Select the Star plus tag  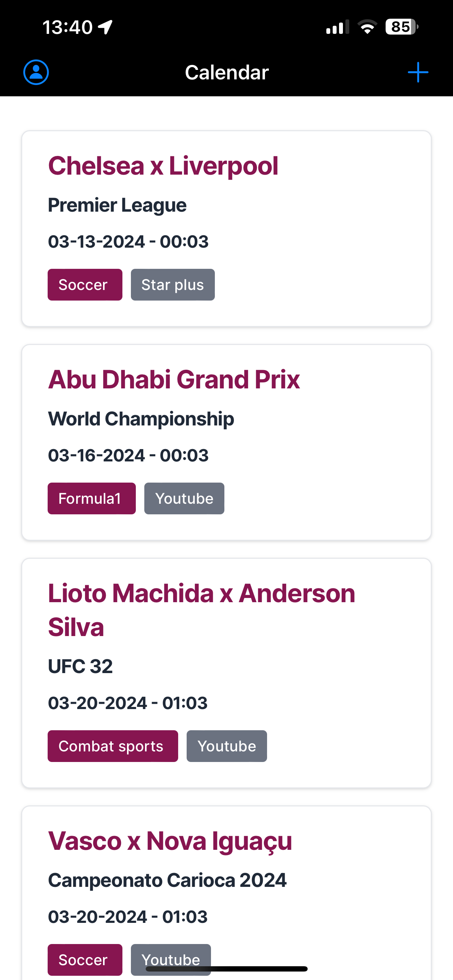(173, 285)
